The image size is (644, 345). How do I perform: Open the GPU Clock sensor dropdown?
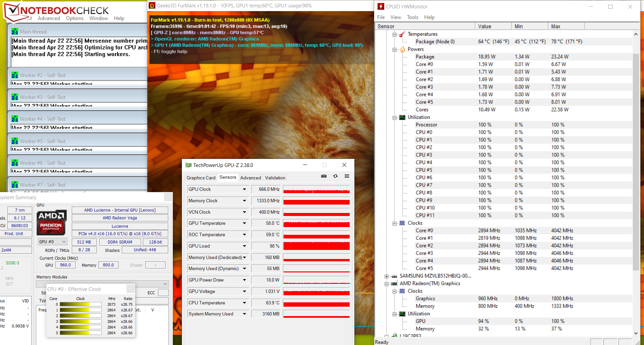point(245,189)
